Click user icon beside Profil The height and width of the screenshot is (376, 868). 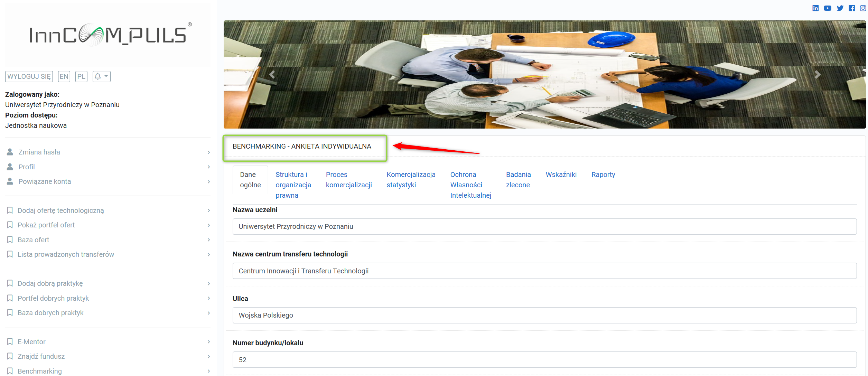click(10, 167)
